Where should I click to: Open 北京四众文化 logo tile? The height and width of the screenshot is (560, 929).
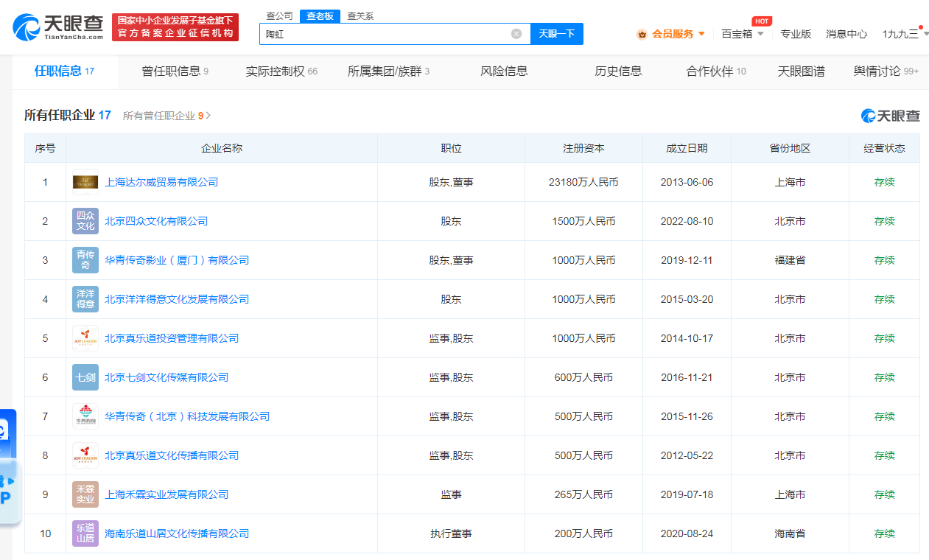click(x=85, y=221)
